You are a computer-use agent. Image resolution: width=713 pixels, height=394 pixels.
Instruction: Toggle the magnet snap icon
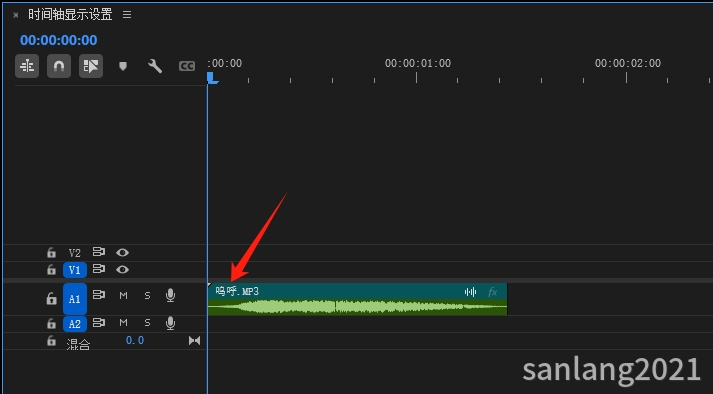tap(59, 66)
